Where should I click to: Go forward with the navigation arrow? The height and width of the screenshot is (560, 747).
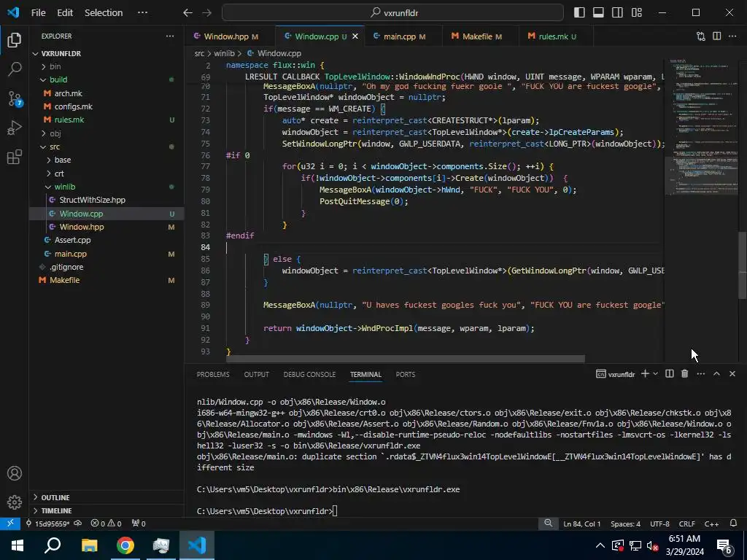click(206, 13)
